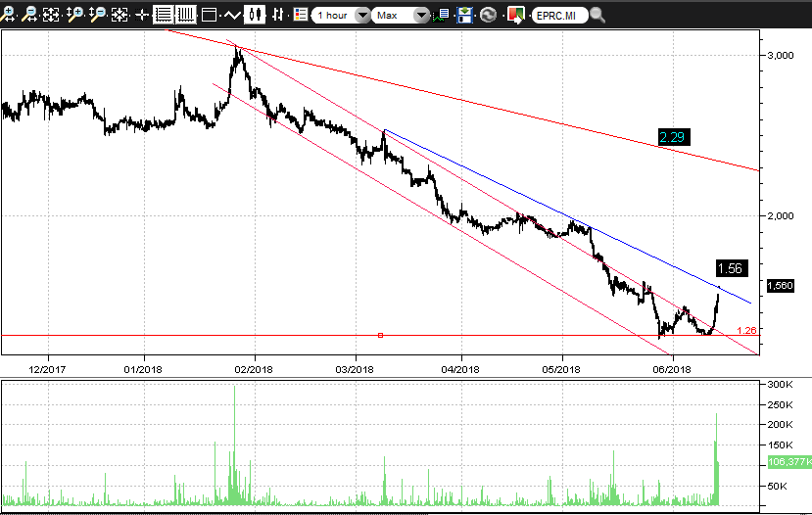Click the vertical zoom out magnifier icon

(97, 15)
